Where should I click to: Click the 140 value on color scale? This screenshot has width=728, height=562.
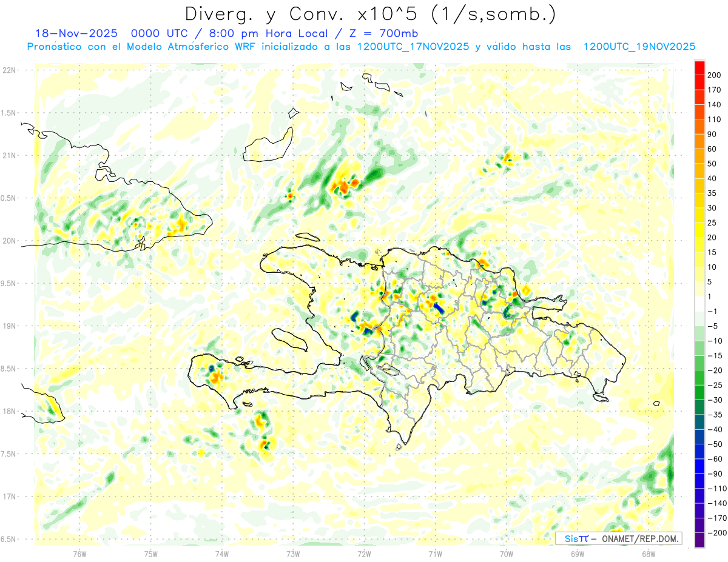pos(714,105)
